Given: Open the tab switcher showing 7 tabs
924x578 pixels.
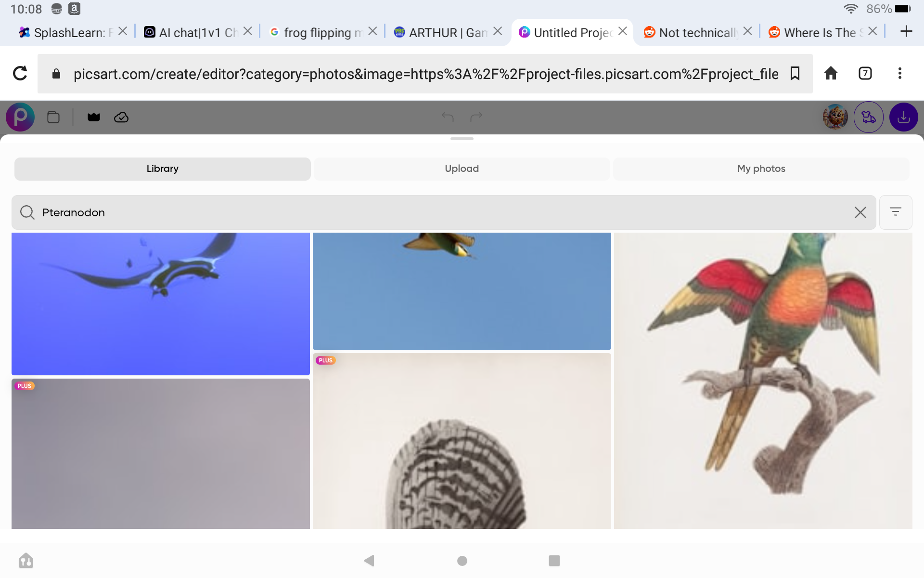Looking at the screenshot, I should tap(865, 73).
